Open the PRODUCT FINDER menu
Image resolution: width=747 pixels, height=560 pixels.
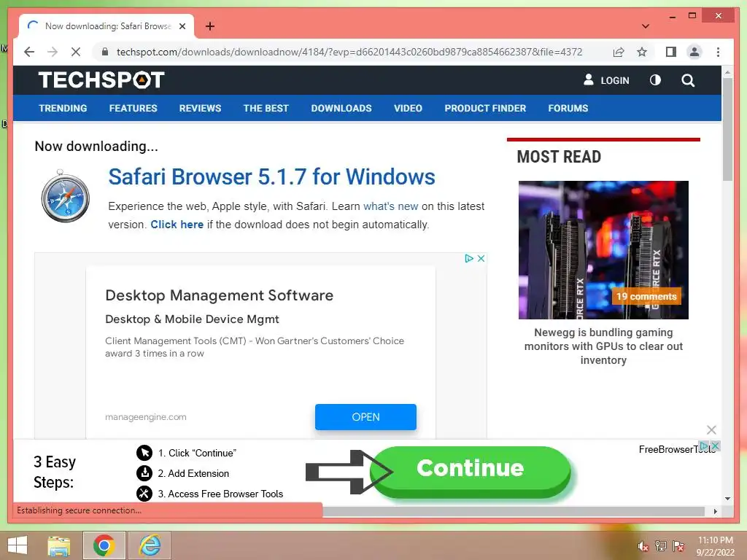485,108
